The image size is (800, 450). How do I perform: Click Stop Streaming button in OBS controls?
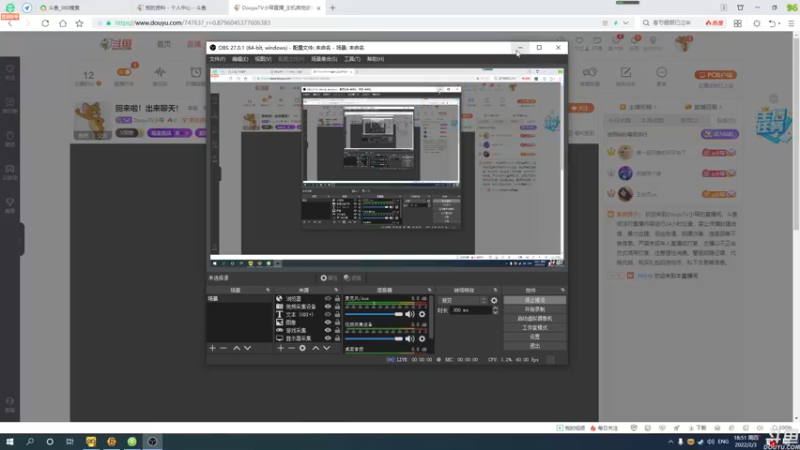[x=535, y=300]
